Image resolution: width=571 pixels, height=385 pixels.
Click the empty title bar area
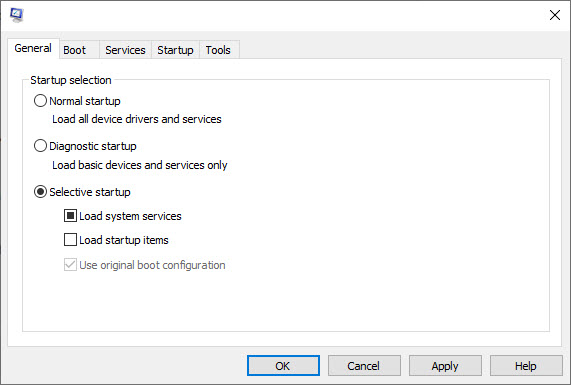[x=284, y=15]
